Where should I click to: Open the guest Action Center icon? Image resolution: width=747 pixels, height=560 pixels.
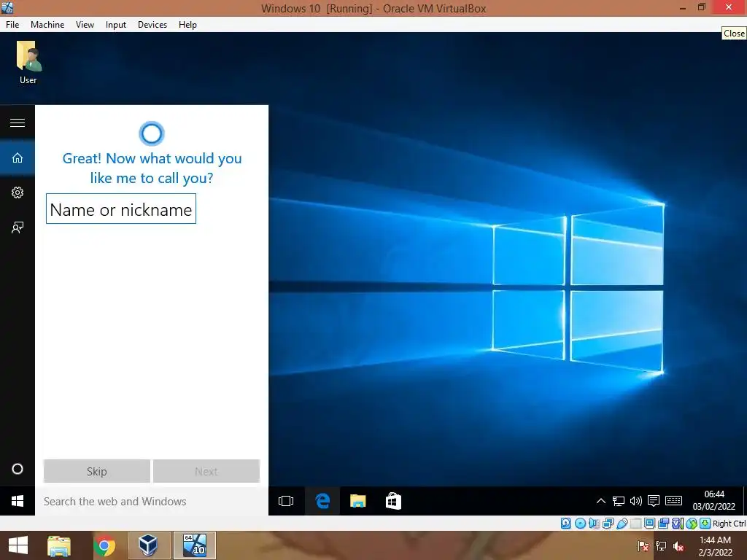[654, 501]
